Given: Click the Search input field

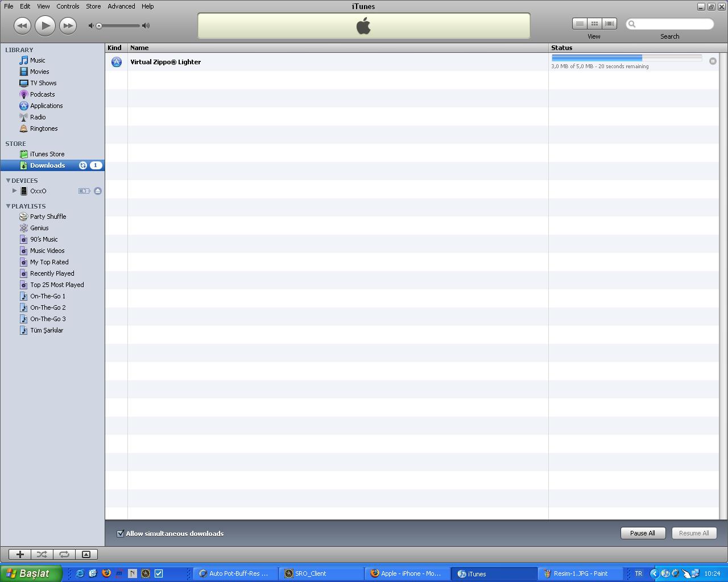Looking at the screenshot, I should (670, 24).
